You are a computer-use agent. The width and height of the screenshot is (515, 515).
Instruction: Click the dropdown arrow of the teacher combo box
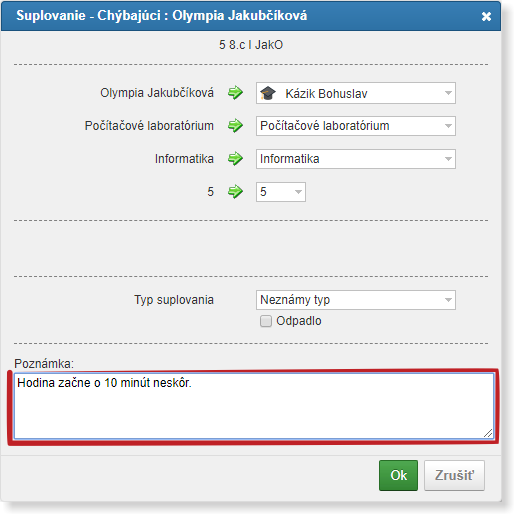448,93
